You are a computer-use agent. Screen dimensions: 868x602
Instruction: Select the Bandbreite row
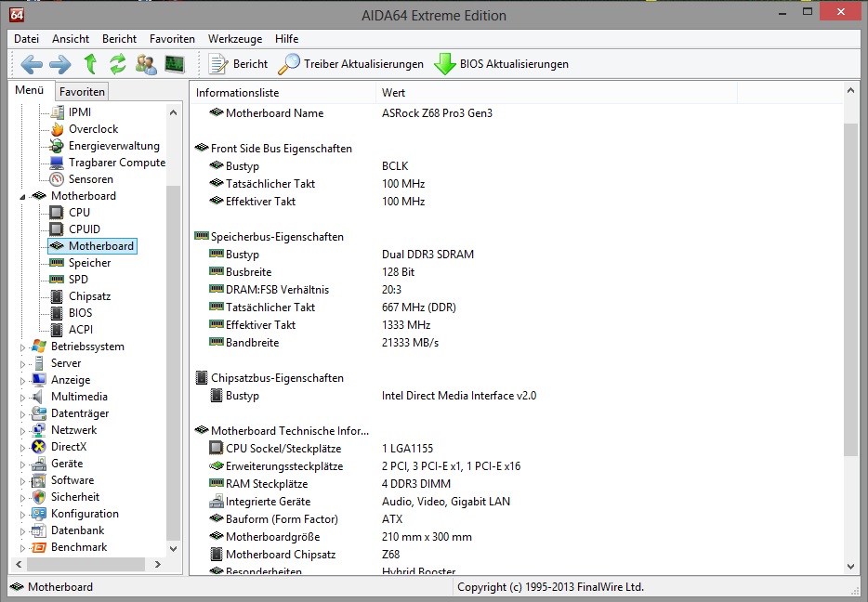point(516,343)
